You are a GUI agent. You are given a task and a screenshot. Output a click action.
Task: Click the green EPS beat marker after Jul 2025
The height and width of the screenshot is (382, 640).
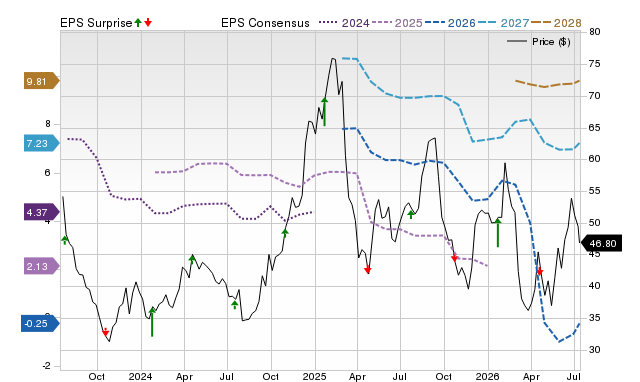pos(411,214)
